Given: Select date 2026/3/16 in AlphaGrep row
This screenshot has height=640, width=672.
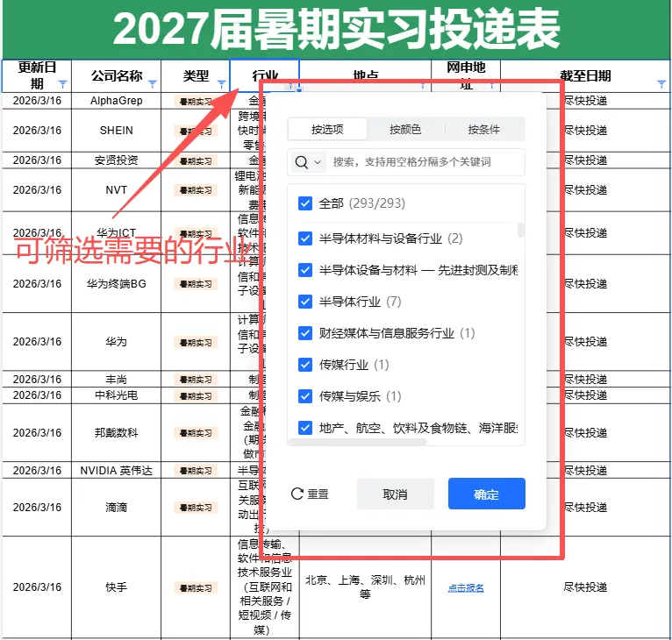Looking at the screenshot, I should (x=37, y=101).
